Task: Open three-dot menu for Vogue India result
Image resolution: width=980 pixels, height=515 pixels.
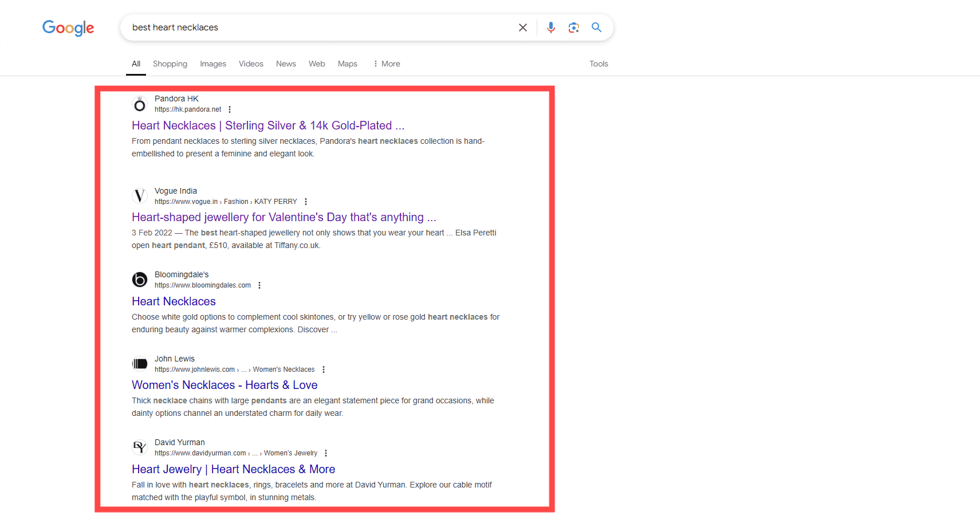Action: pos(306,202)
